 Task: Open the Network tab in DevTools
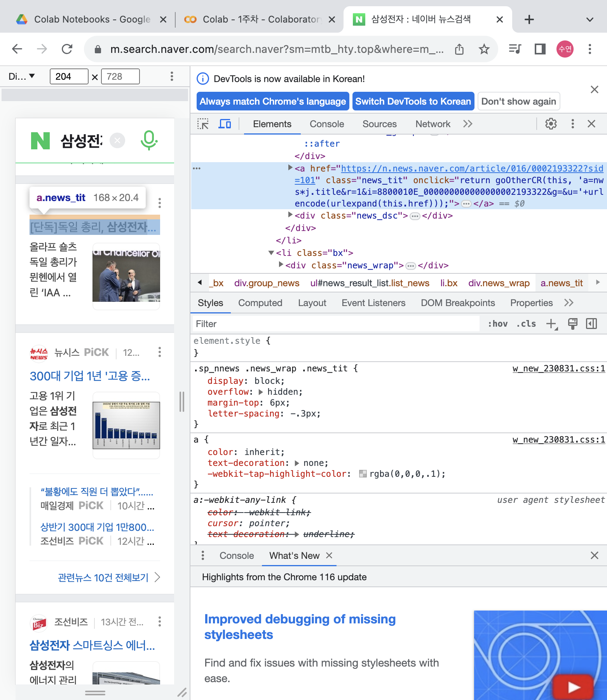click(x=433, y=124)
